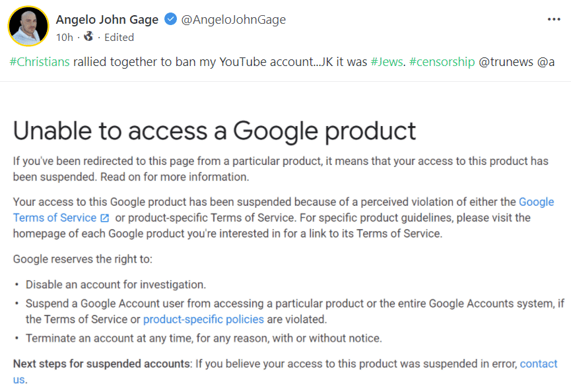The height and width of the screenshot is (392, 571).
Task: Click the Edited label on the post
Action: coord(119,37)
